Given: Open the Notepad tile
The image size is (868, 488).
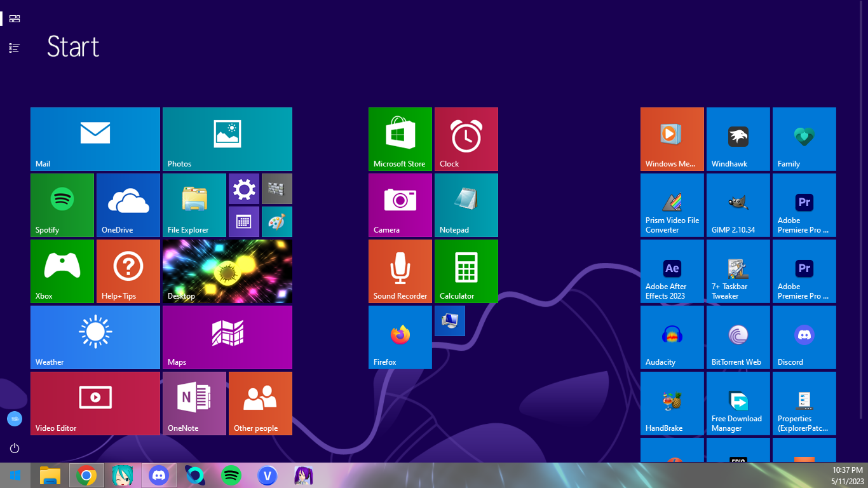Looking at the screenshot, I should [x=466, y=205].
